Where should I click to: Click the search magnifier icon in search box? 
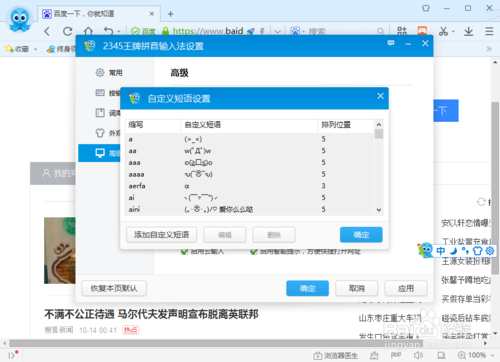[x=380, y=31]
